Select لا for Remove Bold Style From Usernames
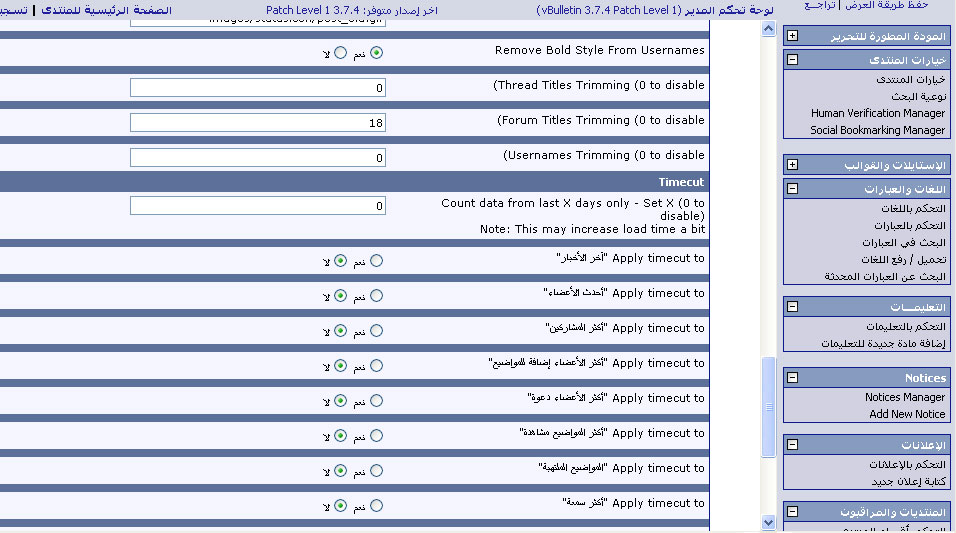Image resolution: width=956 pixels, height=533 pixels. tap(341, 52)
